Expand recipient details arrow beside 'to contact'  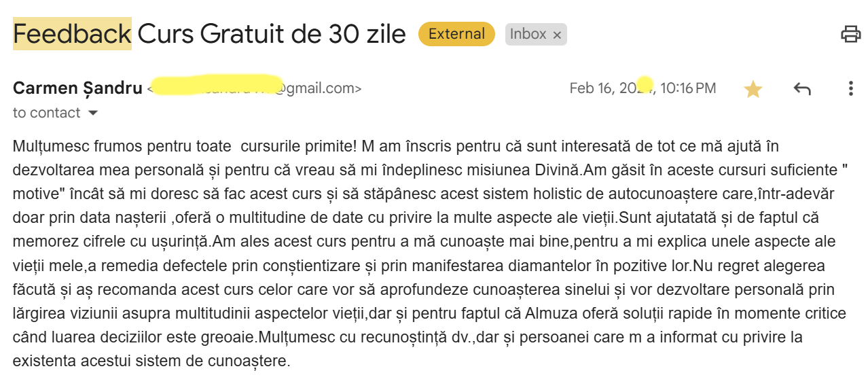click(x=93, y=113)
